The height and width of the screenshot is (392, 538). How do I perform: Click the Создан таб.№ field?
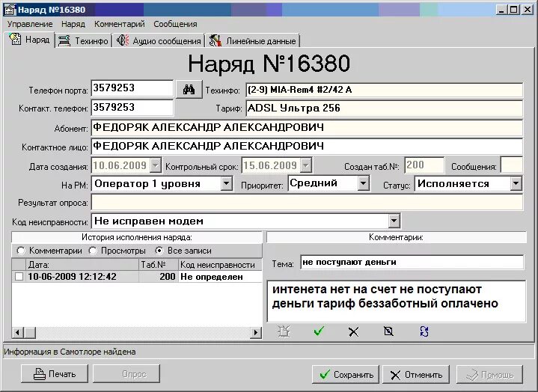coord(424,165)
